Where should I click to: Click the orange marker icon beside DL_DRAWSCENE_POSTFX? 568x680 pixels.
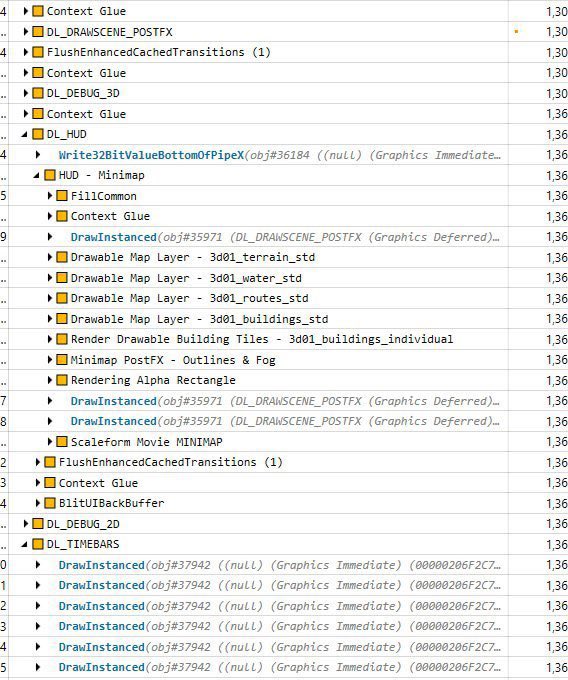point(38,32)
